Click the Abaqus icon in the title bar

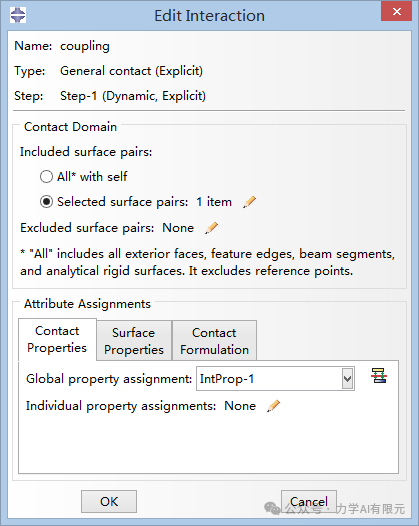tap(18, 15)
